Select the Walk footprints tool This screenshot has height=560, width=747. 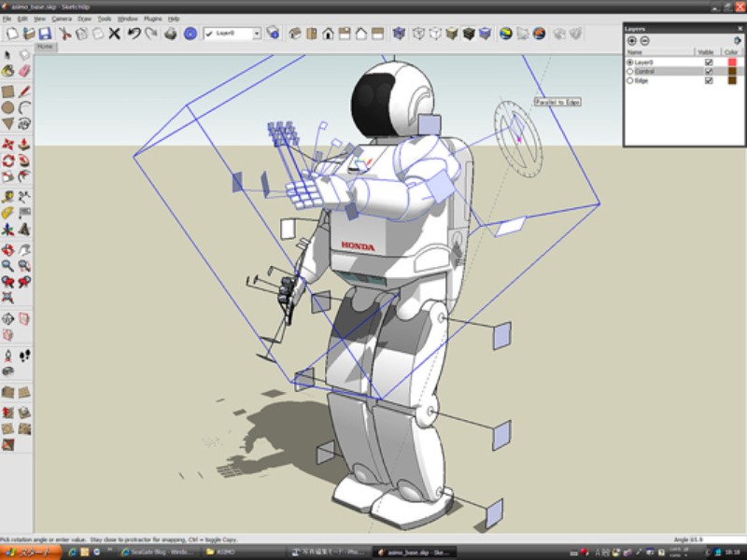point(24,356)
